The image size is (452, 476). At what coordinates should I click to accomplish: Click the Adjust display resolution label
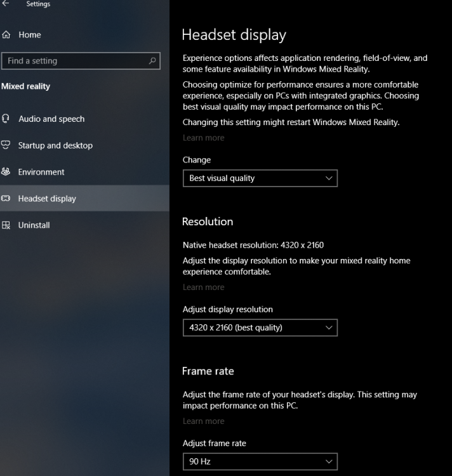pos(228,309)
